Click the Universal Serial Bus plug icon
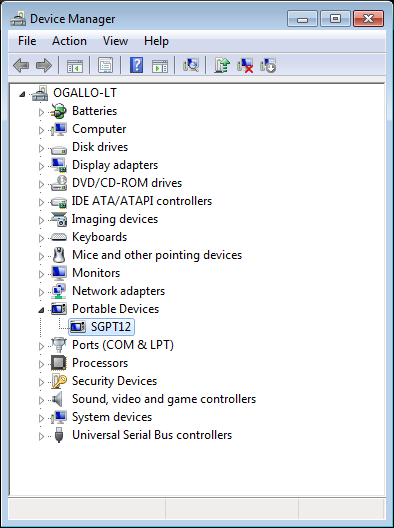The height and width of the screenshot is (528, 394). coord(59,435)
